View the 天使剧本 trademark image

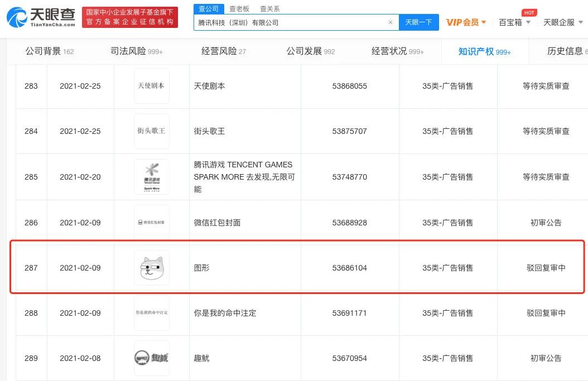click(152, 86)
